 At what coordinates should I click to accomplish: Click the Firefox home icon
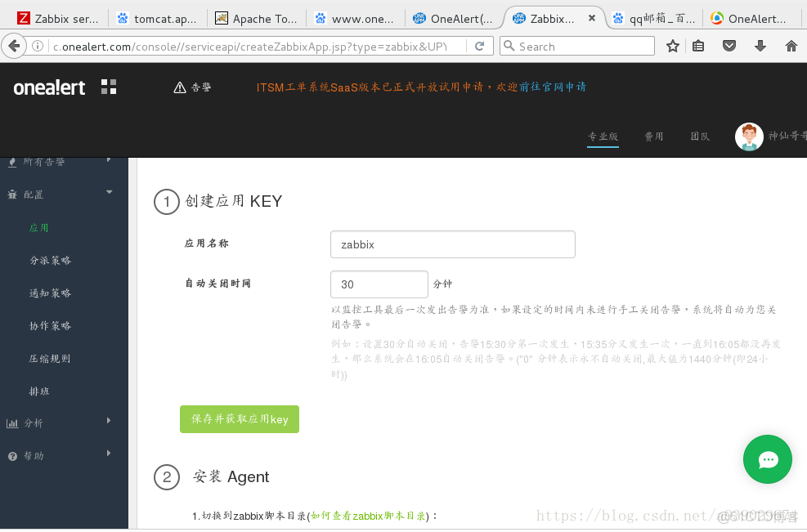(790, 46)
